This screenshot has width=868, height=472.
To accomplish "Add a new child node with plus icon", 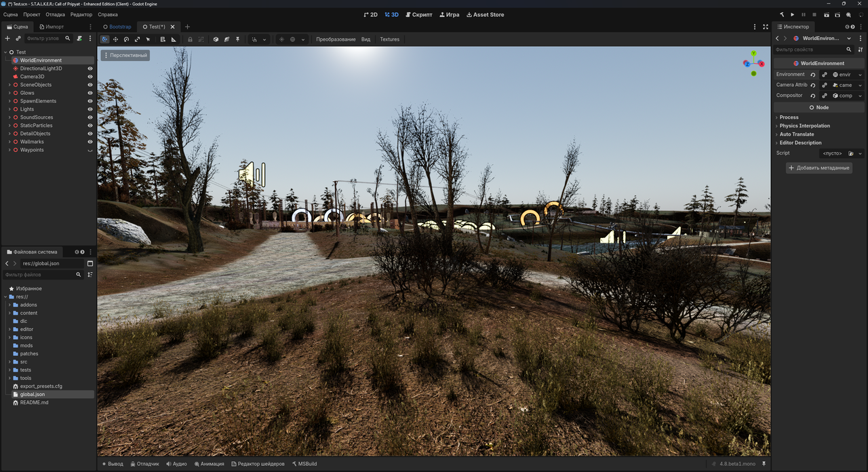I will tap(7, 39).
